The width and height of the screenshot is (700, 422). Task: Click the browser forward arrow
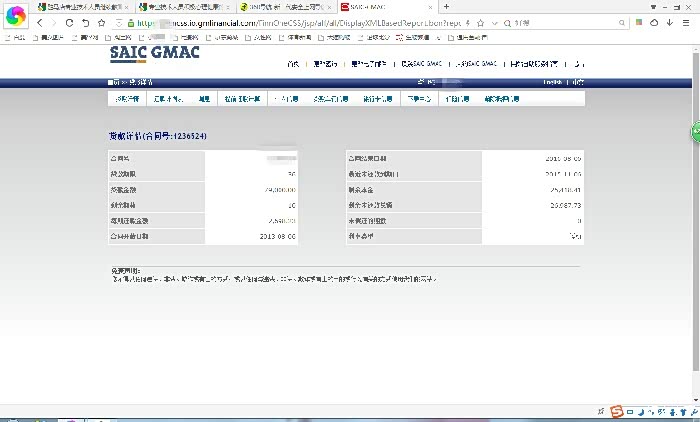point(54,23)
